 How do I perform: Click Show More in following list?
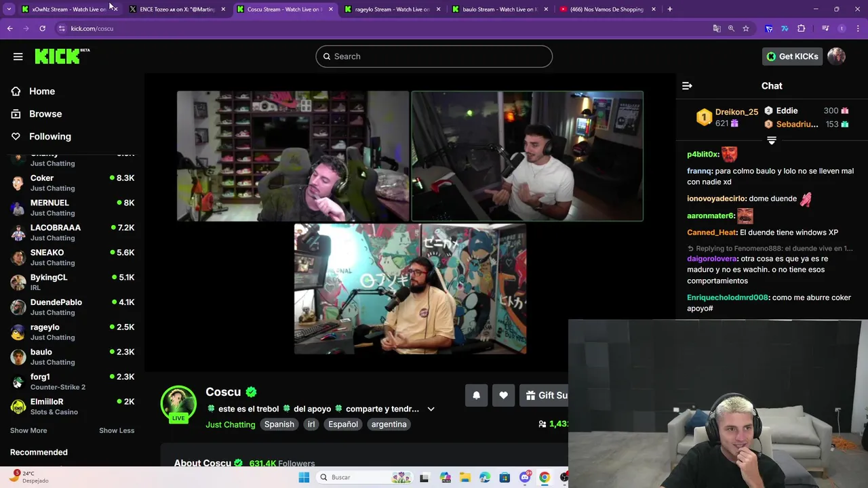(28, 430)
